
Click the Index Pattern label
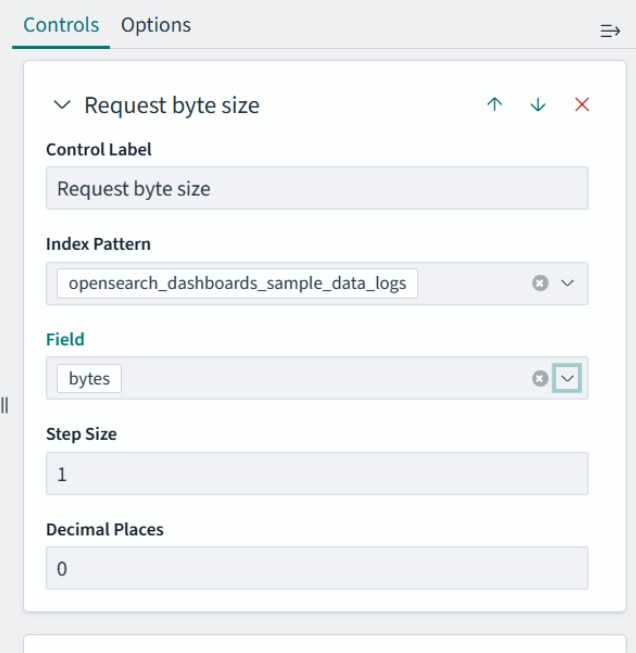coord(98,244)
